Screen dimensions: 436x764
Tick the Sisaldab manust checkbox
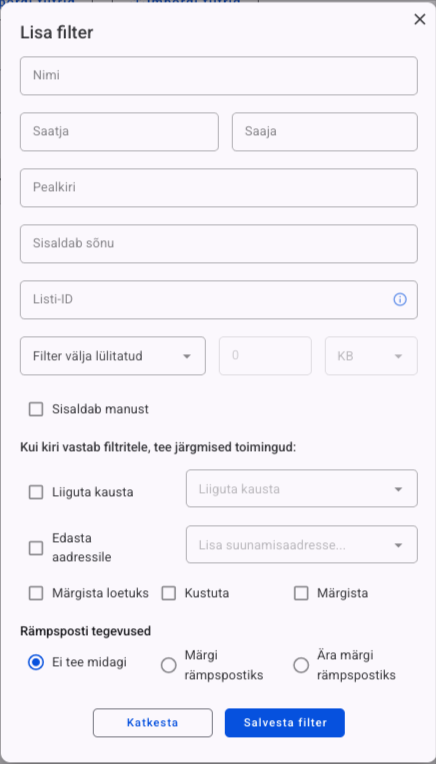36,409
